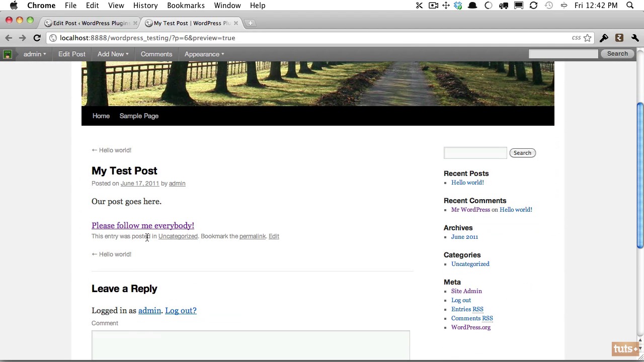Click the page vertical scrollbar
644x362 pixels.
tap(640, 174)
